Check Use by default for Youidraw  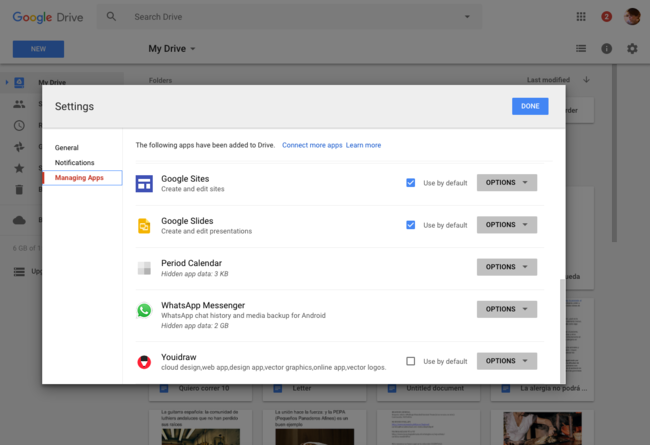(410, 361)
